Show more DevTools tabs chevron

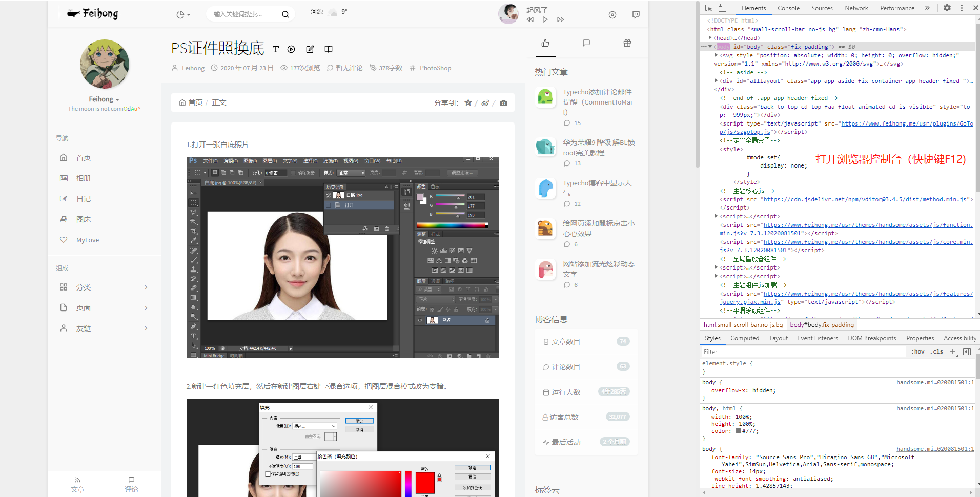pyautogui.click(x=927, y=8)
